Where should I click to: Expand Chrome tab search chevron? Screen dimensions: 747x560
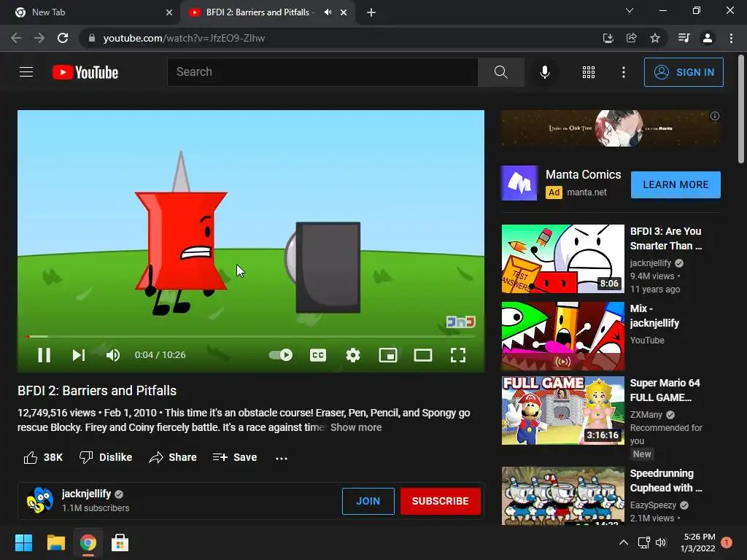(x=630, y=10)
